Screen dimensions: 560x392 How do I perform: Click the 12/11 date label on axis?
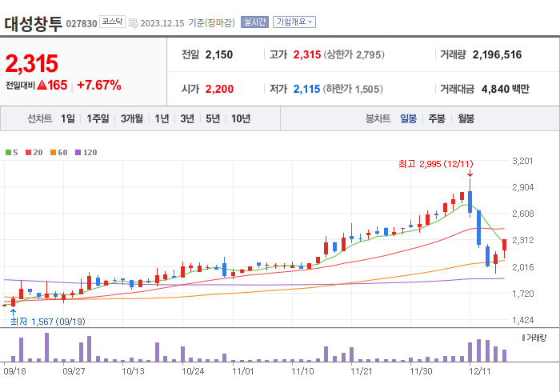(x=480, y=371)
